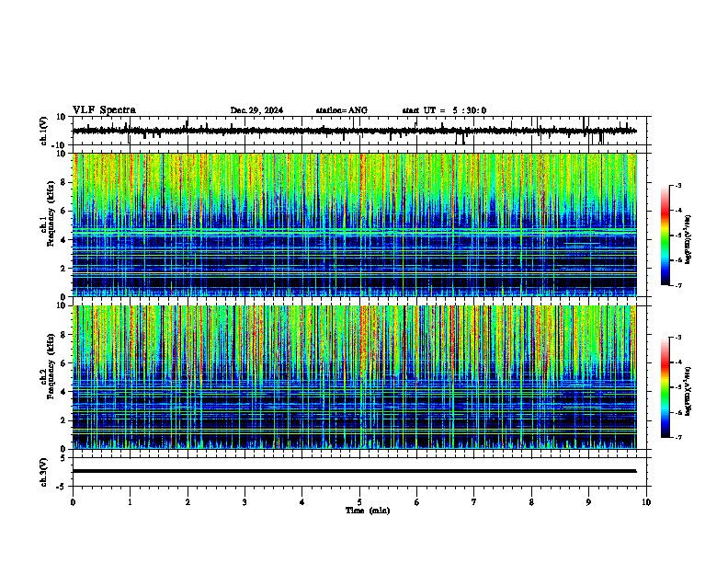The image size is (728, 563).
Task: Click the ch.1 spectrogram color scale bar
Action: pyautogui.click(x=665, y=236)
